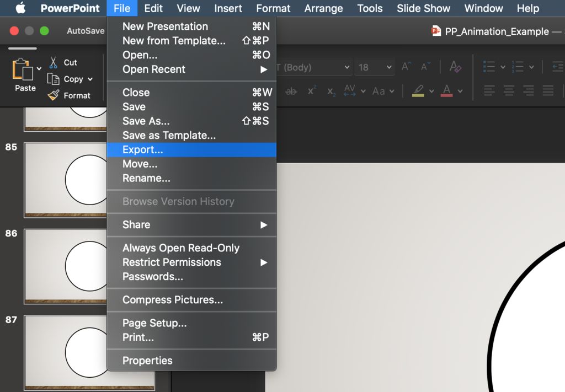Apply text highlight color
The height and width of the screenshot is (392, 565).
coord(418,91)
